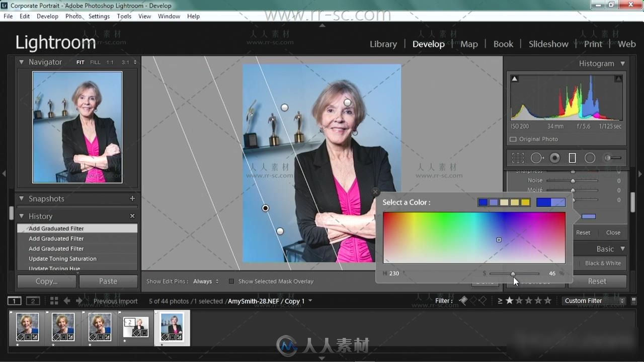
Task: Select the Adjustment Brush tool icon
Action: pos(612,158)
